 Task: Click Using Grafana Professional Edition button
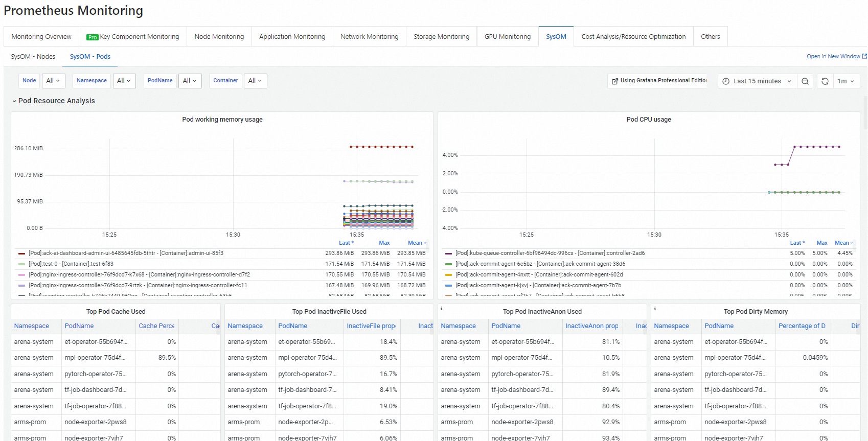coord(658,81)
